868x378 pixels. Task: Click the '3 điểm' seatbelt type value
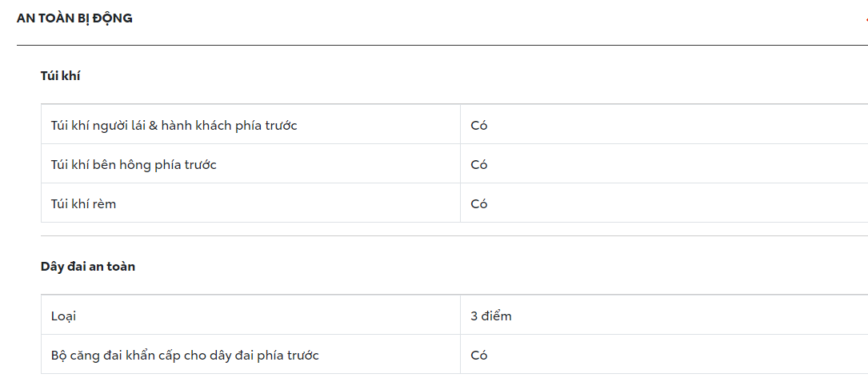coord(491,316)
